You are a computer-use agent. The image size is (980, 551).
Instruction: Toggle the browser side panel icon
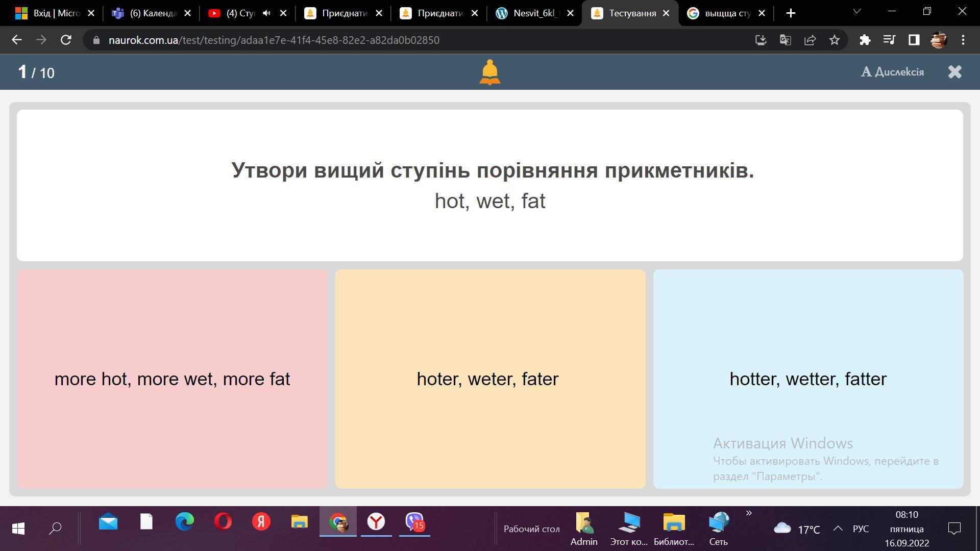click(x=914, y=40)
